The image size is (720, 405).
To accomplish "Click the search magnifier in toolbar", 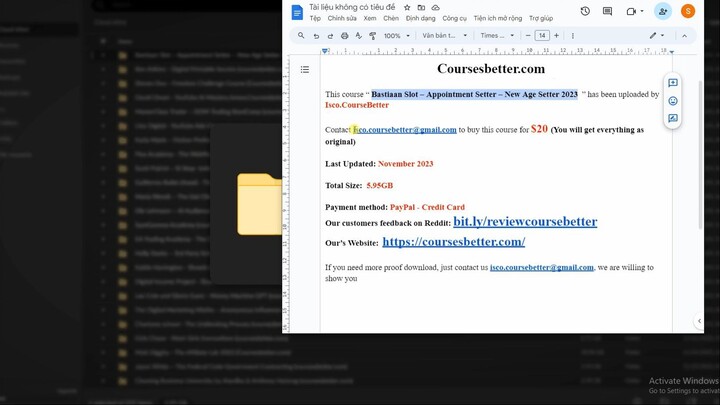I will (301, 35).
